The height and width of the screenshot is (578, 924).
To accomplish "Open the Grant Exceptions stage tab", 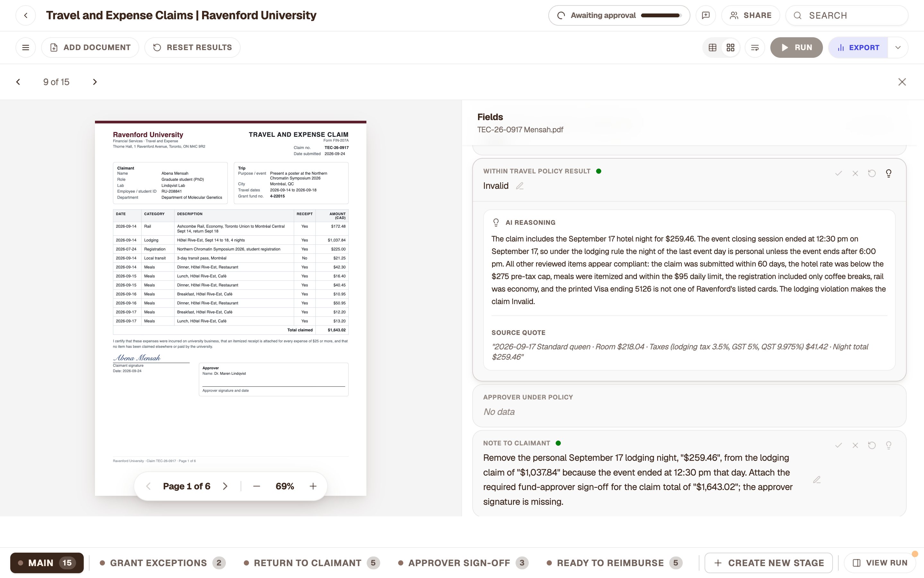I will click(163, 563).
